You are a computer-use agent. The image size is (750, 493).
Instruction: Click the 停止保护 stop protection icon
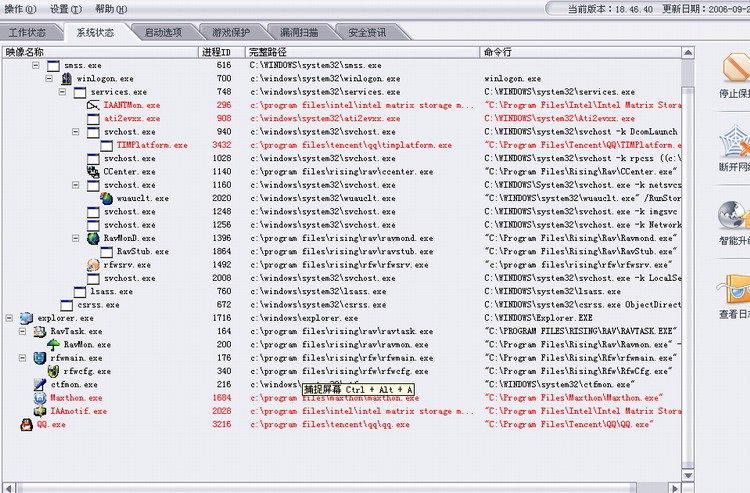(735, 68)
